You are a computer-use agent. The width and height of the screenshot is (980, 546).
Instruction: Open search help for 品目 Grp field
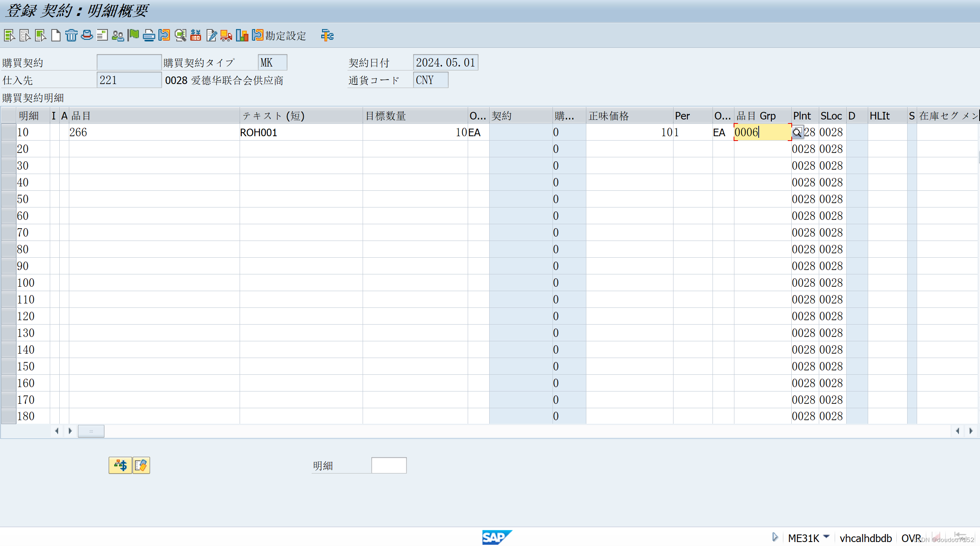pyautogui.click(x=797, y=132)
